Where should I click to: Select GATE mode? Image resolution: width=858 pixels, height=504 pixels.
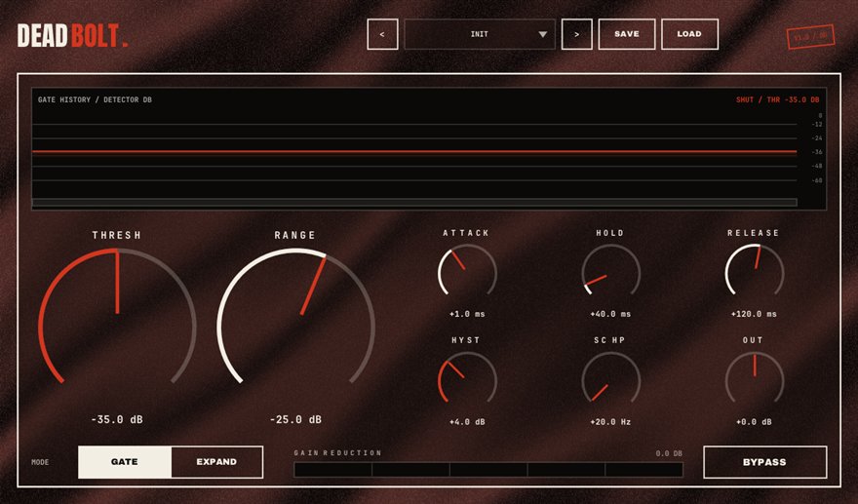point(125,462)
